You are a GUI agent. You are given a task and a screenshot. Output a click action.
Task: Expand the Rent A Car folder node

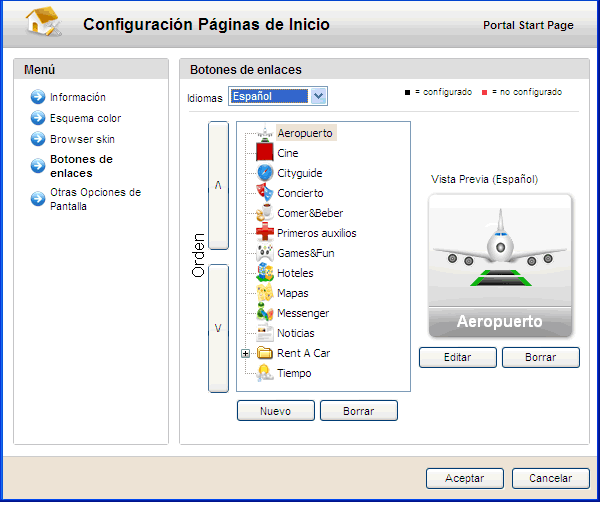click(245, 353)
